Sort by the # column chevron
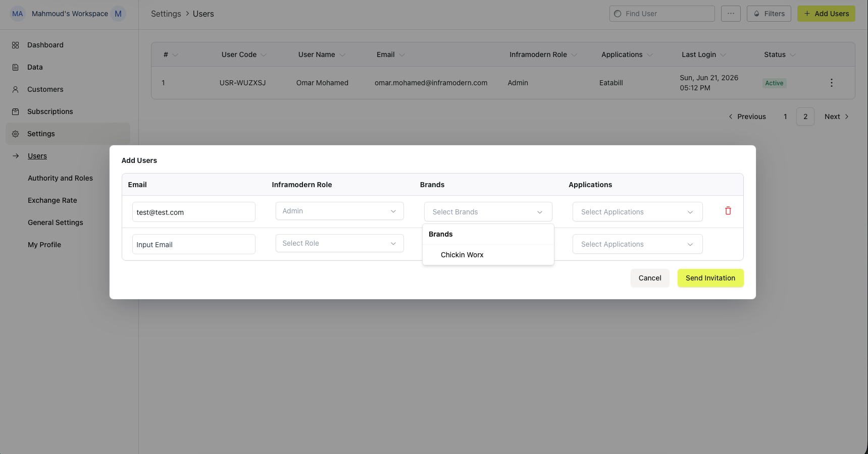 (175, 55)
